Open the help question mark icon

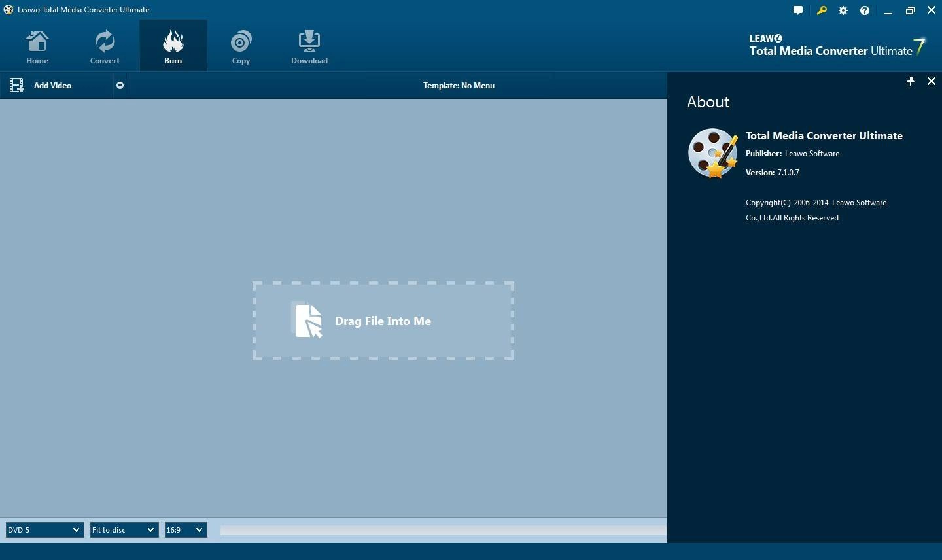[x=865, y=10]
